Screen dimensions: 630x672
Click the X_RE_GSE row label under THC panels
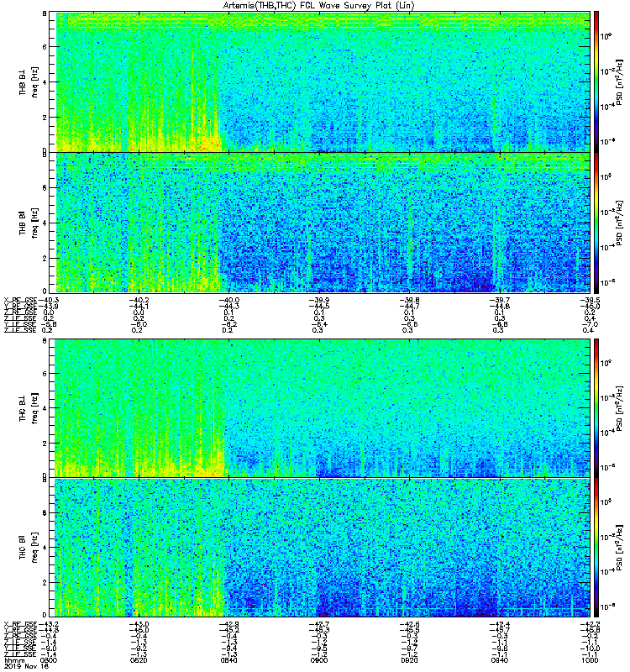[x=20, y=624]
